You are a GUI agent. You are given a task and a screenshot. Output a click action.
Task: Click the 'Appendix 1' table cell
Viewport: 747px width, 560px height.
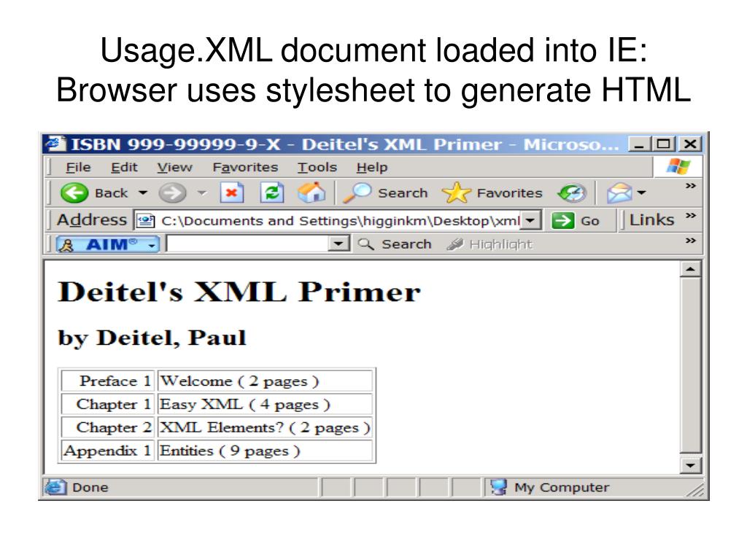point(108,451)
